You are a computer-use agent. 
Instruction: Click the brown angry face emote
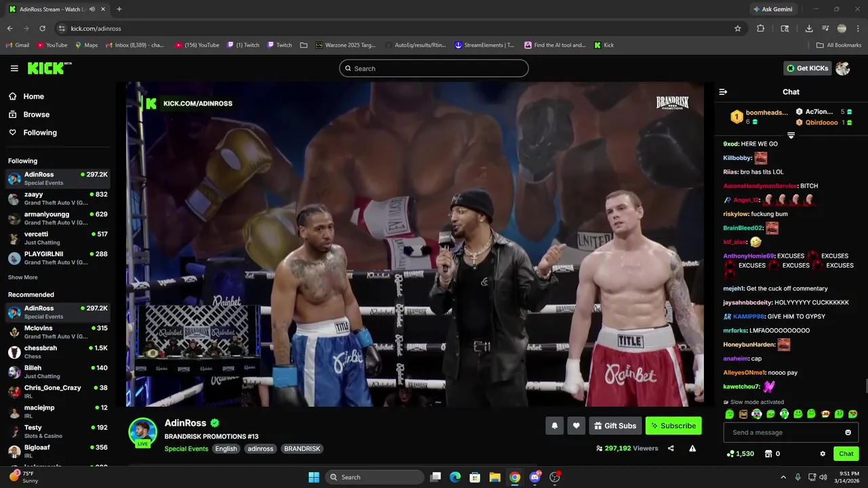743,414
